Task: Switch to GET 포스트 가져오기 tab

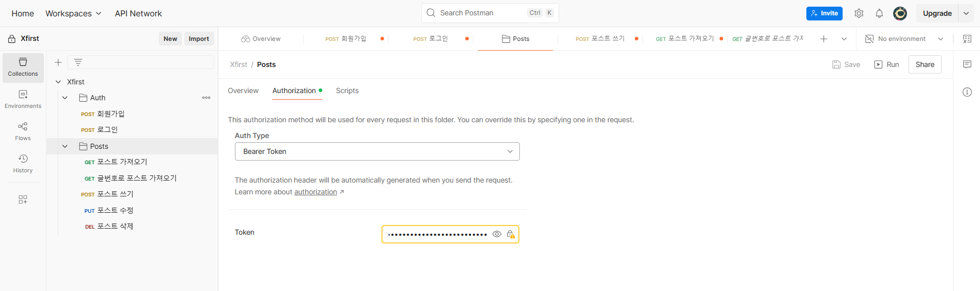Action: pos(685,39)
